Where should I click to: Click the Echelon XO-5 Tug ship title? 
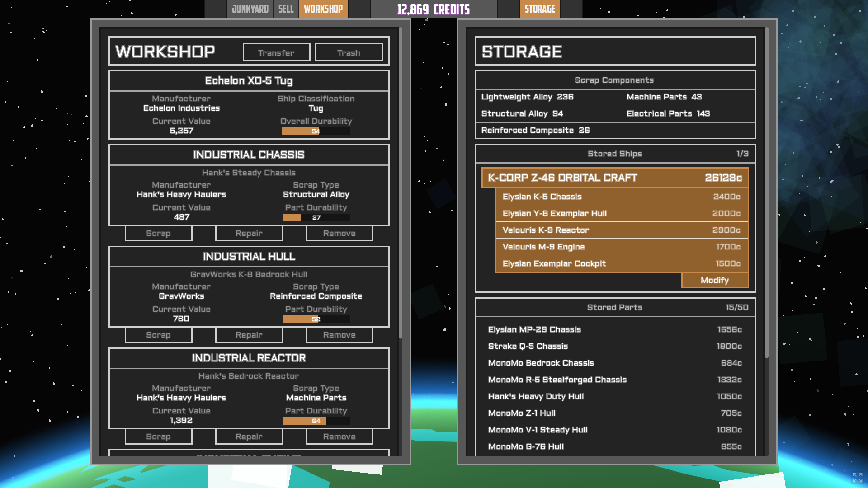pyautogui.click(x=249, y=80)
